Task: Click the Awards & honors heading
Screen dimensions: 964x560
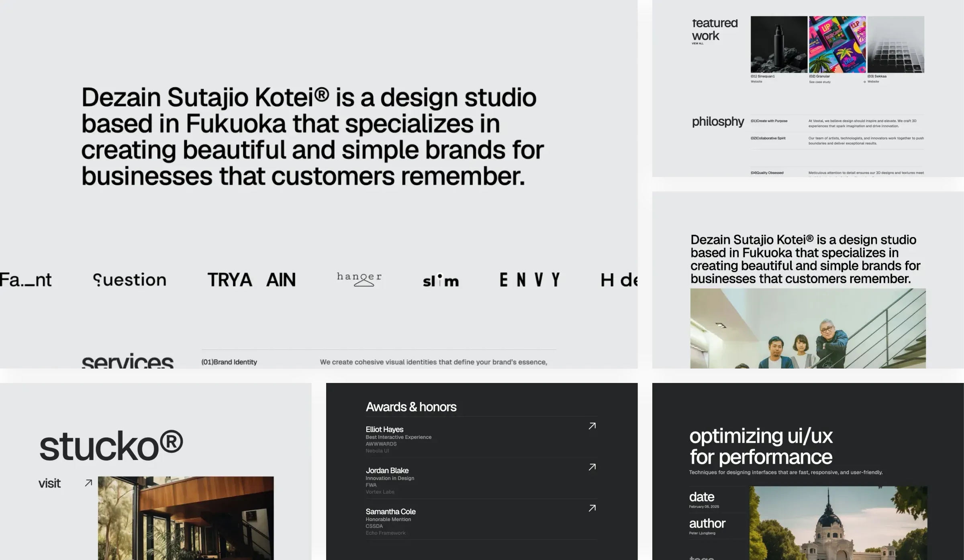Action: point(411,407)
